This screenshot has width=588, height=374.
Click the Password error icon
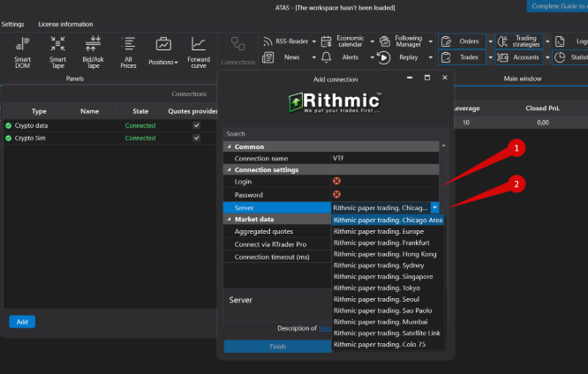(x=336, y=194)
